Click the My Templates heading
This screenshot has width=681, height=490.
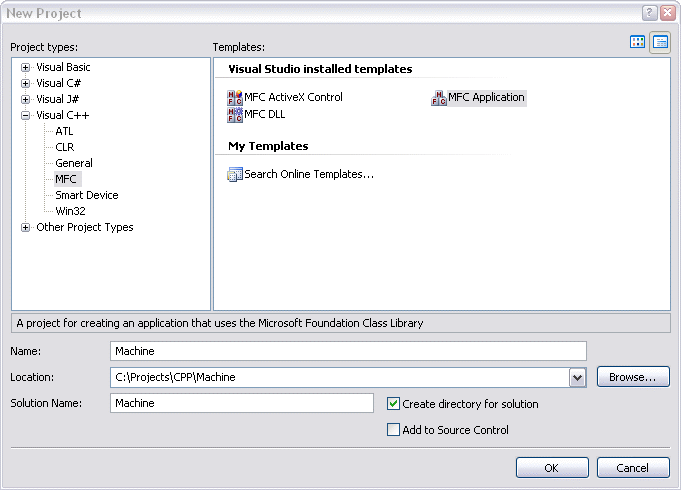(268, 146)
